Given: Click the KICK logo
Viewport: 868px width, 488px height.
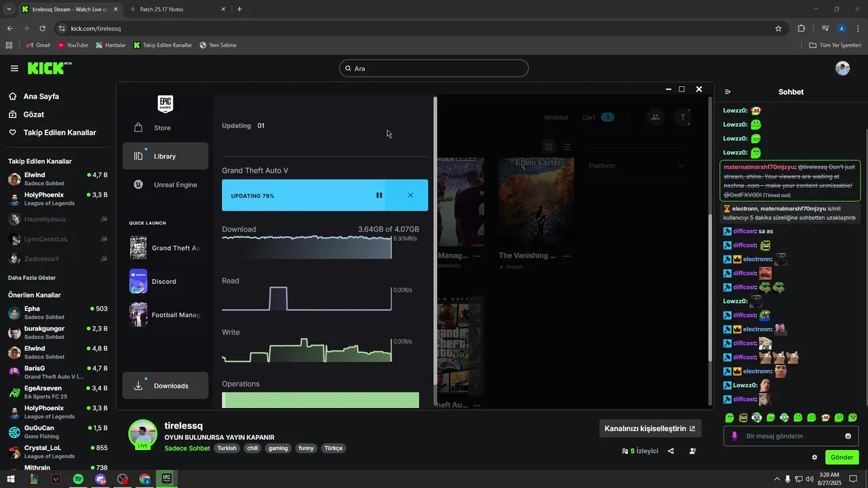Looking at the screenshot, I should click(x=49, y=68).
